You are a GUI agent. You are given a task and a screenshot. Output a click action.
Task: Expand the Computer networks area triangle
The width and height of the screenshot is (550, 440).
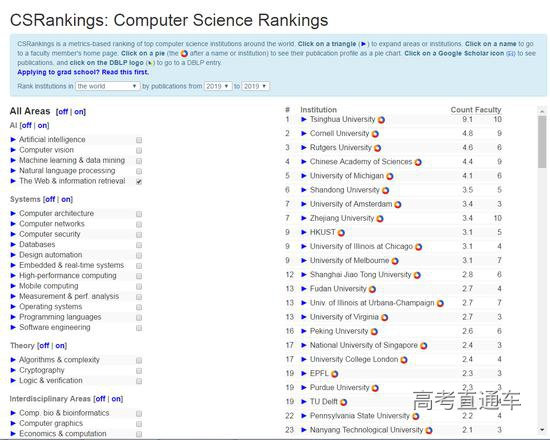coord(13,224)
